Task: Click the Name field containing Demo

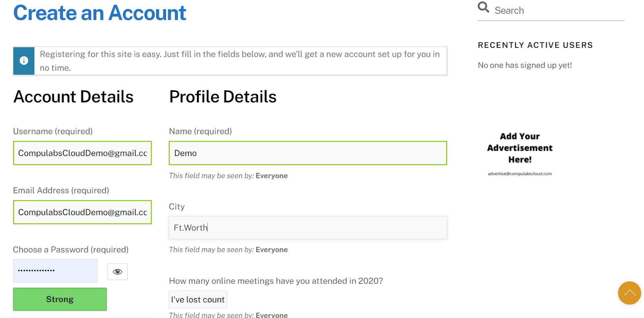Action: [x=308, y=153]
